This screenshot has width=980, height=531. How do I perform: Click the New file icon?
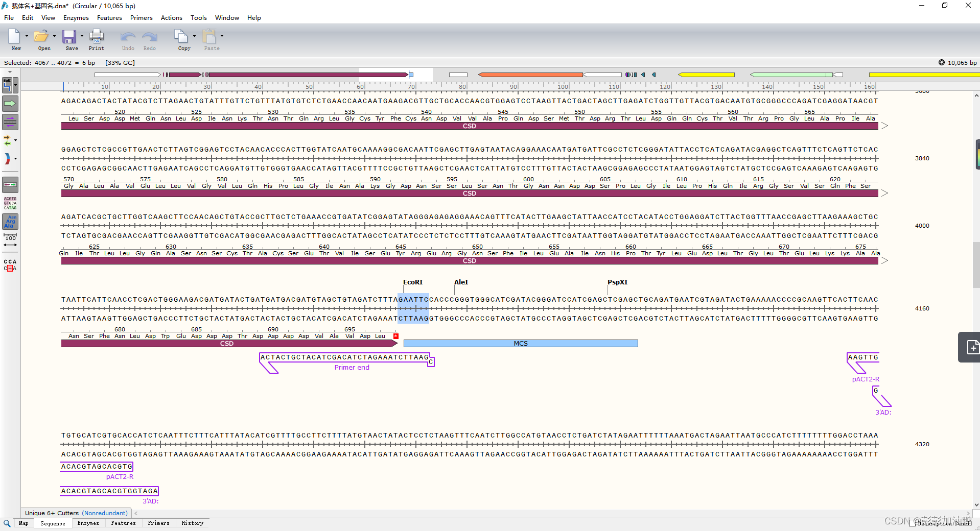click(x=14, y=36)
